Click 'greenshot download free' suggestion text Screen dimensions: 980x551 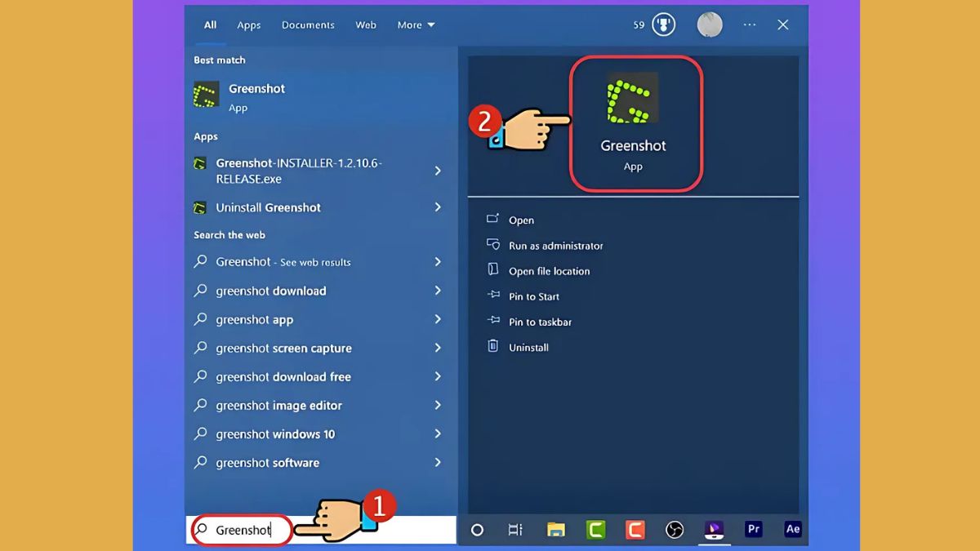coord(283,376)
